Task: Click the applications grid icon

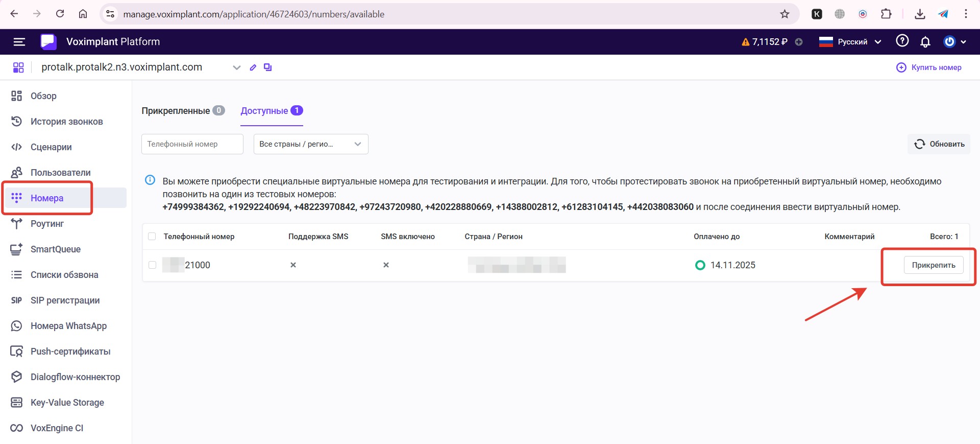Action: click(18, 67)
